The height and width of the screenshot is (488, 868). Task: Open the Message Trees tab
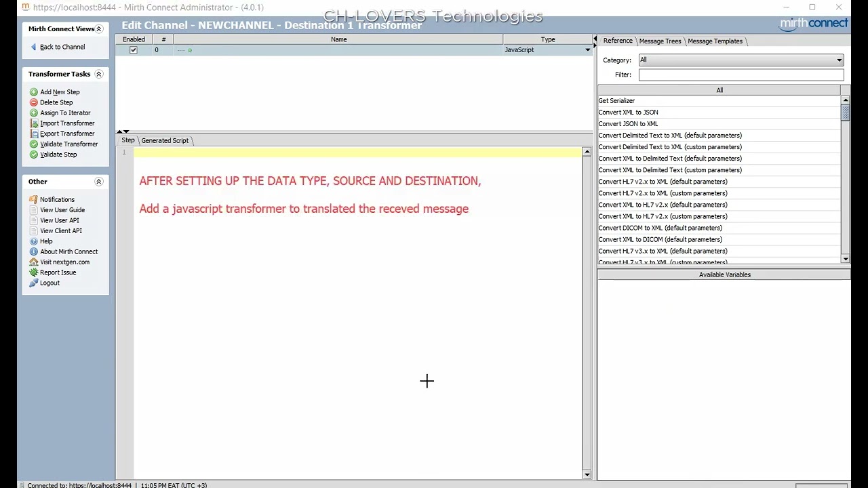pos(660,41)
